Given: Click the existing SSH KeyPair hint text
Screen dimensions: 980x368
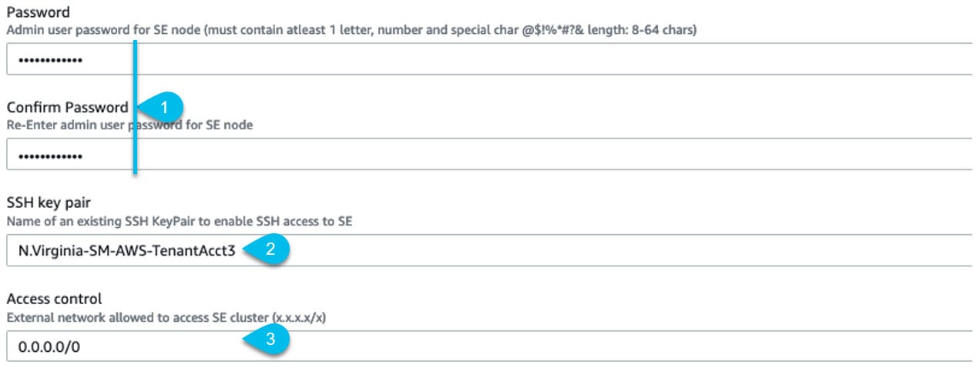Looking at the screenshot, I should click(x=190, y=222).
